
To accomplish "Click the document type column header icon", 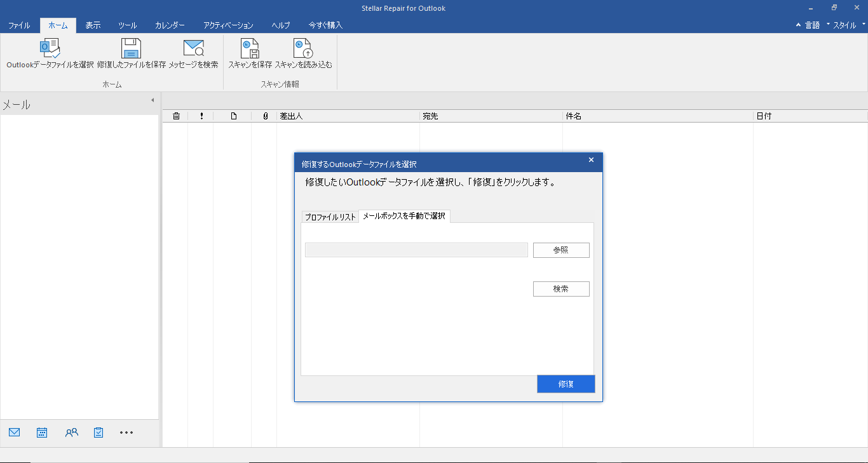I will tap(233, 116).
